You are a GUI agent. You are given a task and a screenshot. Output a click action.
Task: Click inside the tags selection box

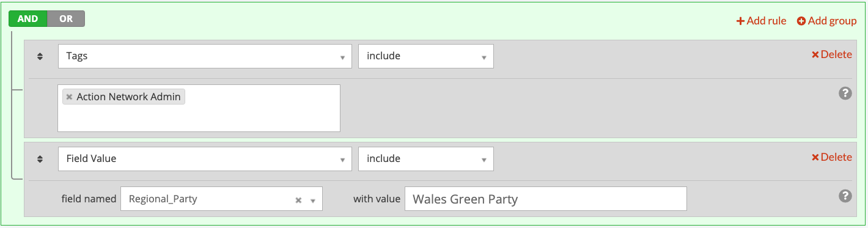point(199,108)
